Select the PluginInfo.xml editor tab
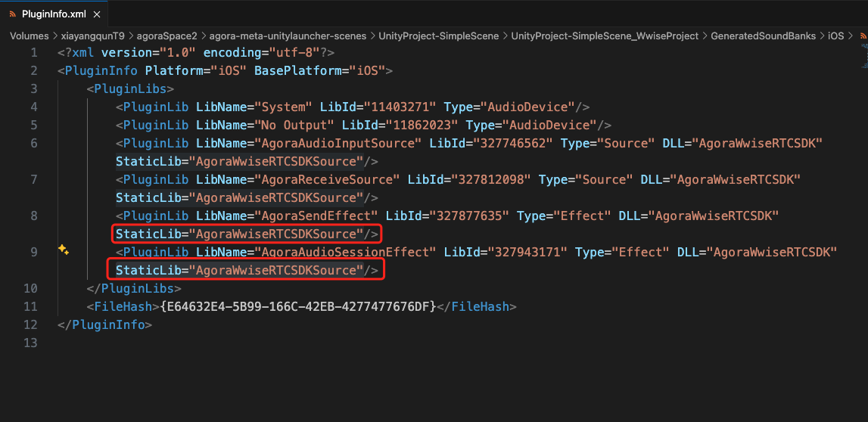 pos(54,14)
